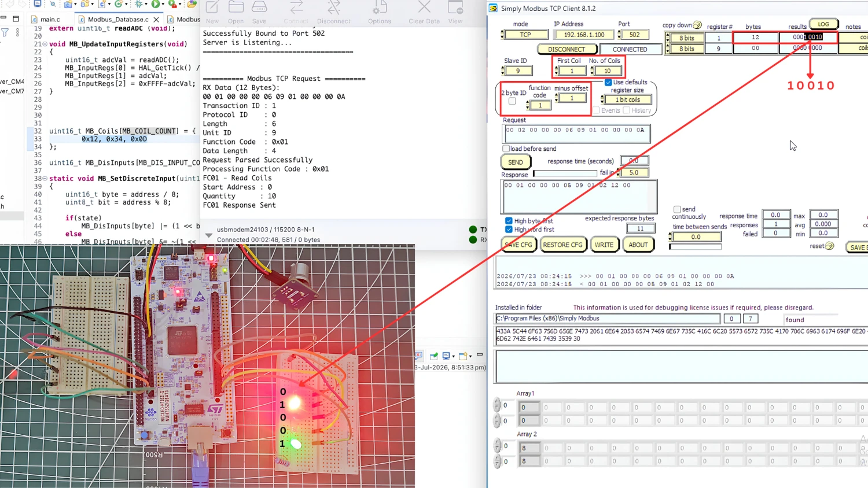Screen dimensions: 868x488
Task: Click the No. of Coils stepper arrows
Action: coord(591,71)
